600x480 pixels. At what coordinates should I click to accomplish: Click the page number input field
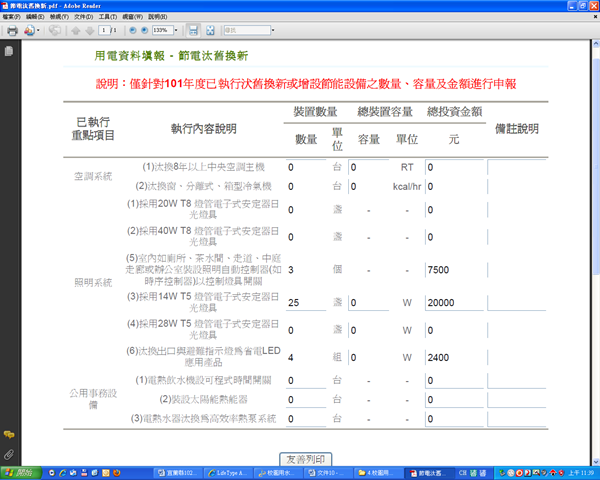(x=104, y=30)
